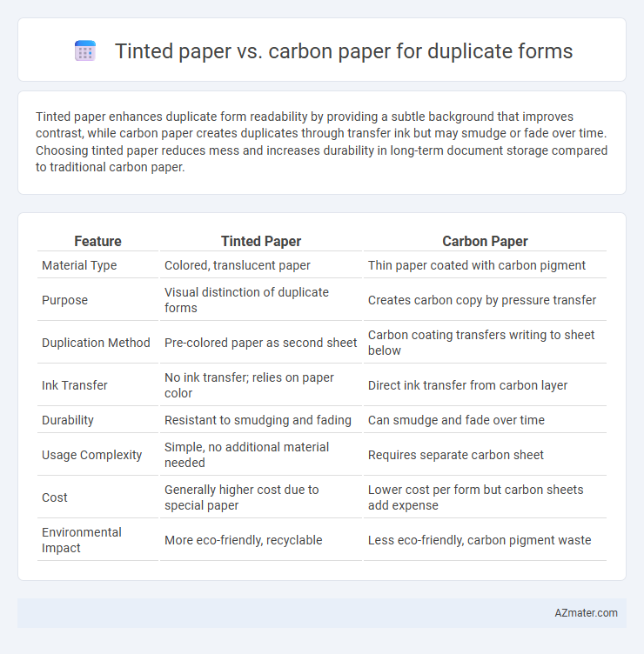The width and height of the screenshot is (644, 654).
Task: Click the intro paragraph about tinted paper
Action: point(321,142)
